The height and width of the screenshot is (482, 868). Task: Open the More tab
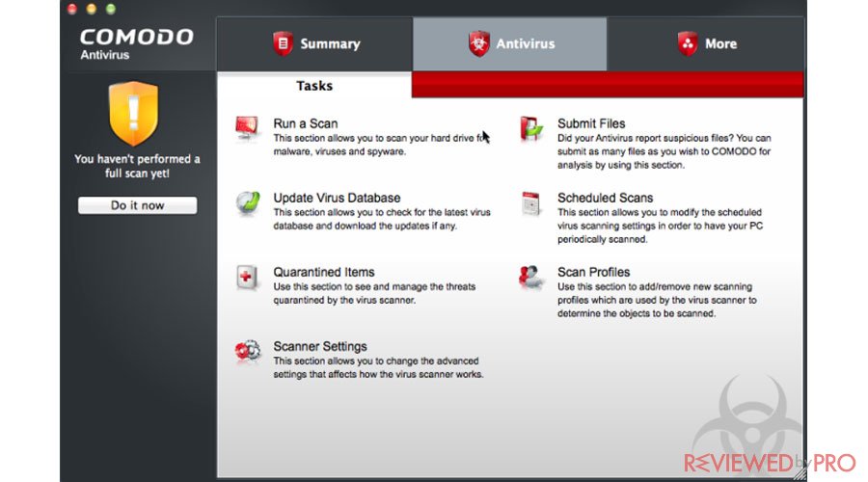[x=706, y=43]
